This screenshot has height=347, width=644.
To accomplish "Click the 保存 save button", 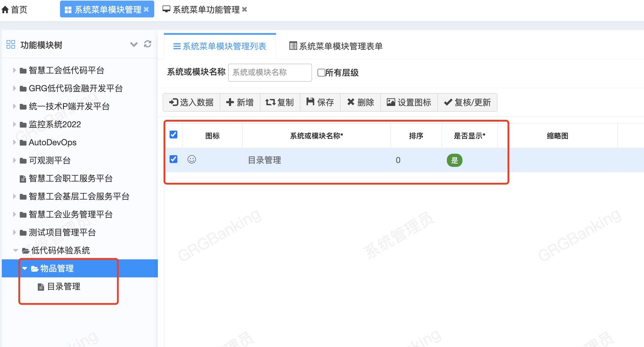I will [320, 102].
